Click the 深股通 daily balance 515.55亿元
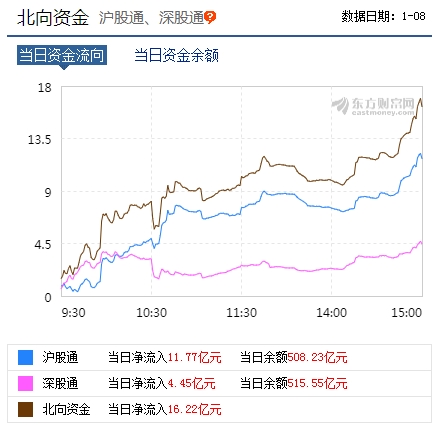Viewport: 444px width, 425px height. pos(318,384)
